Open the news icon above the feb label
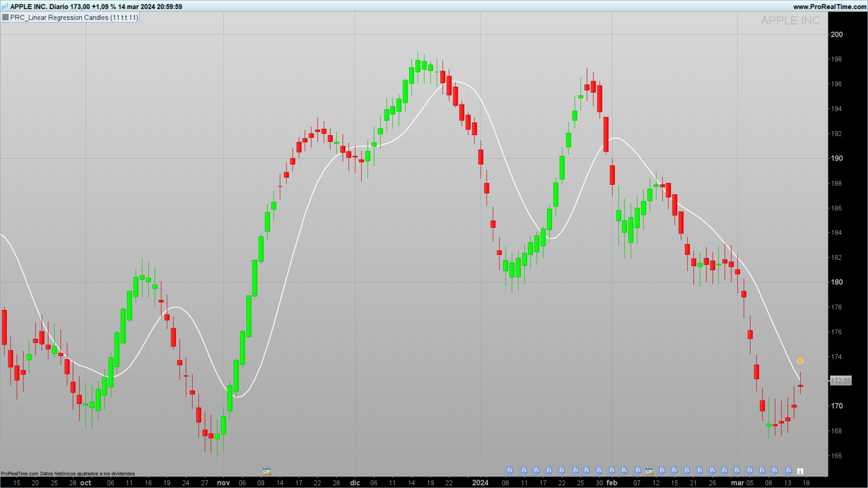868x488 pixels. (x=611, y=470)
